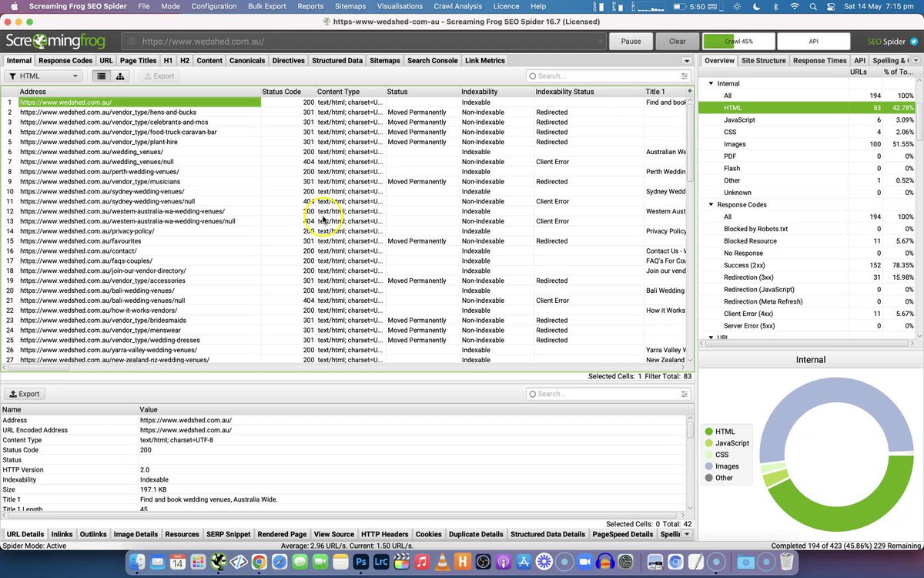Click Screaming Frog icon in dock
Viewport: 924px width, 578px height.
click(x=218, y=562)
